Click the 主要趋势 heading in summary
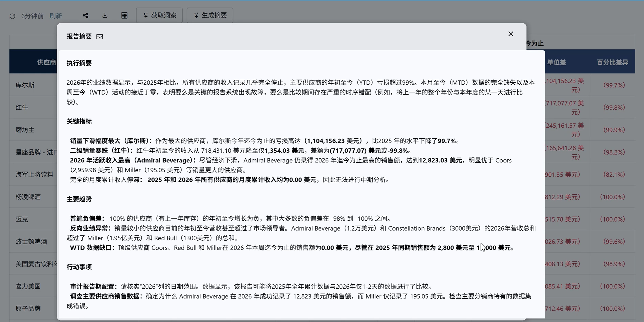This screenshot has height=322, width=644. pos(79,199)
